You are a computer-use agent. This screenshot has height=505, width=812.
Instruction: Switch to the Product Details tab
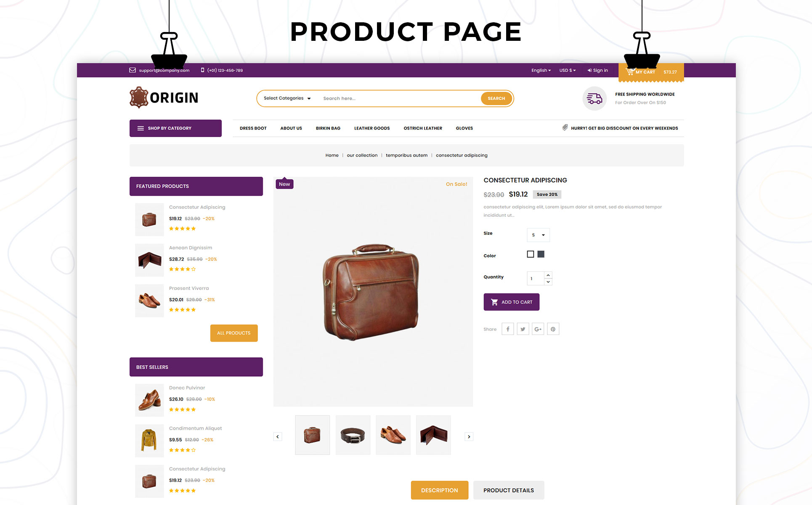[509, 490]
